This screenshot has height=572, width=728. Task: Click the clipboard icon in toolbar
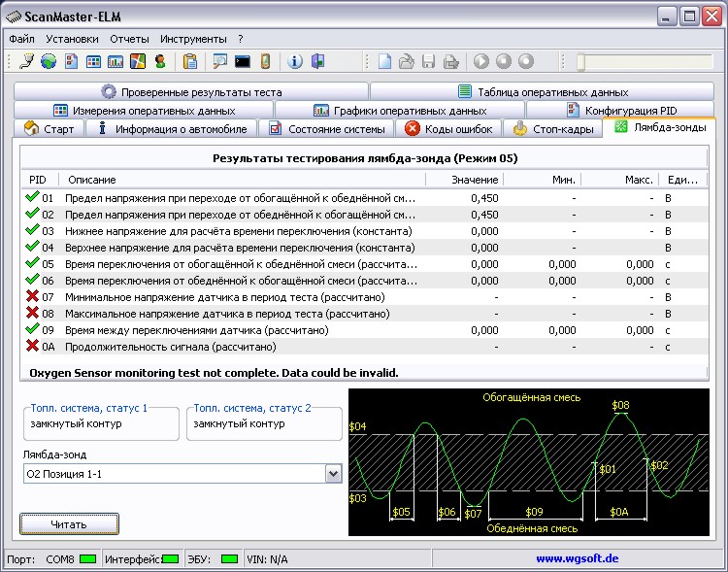[190, 61]
